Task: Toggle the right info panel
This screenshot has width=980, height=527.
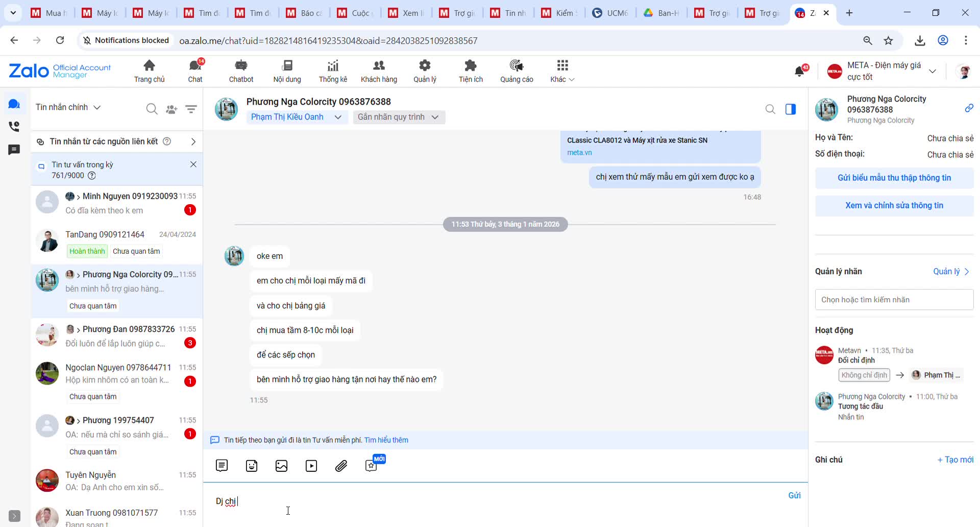Action: [791, 109]
